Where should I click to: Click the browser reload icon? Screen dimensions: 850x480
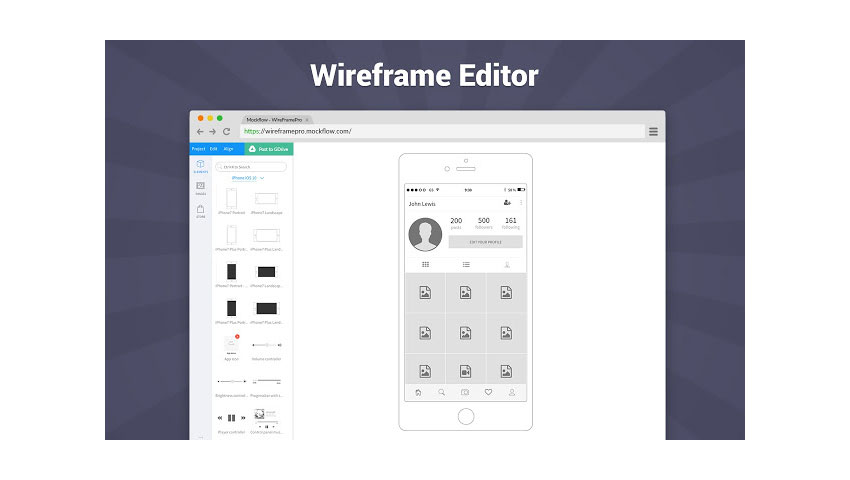[x=227, y=131]
